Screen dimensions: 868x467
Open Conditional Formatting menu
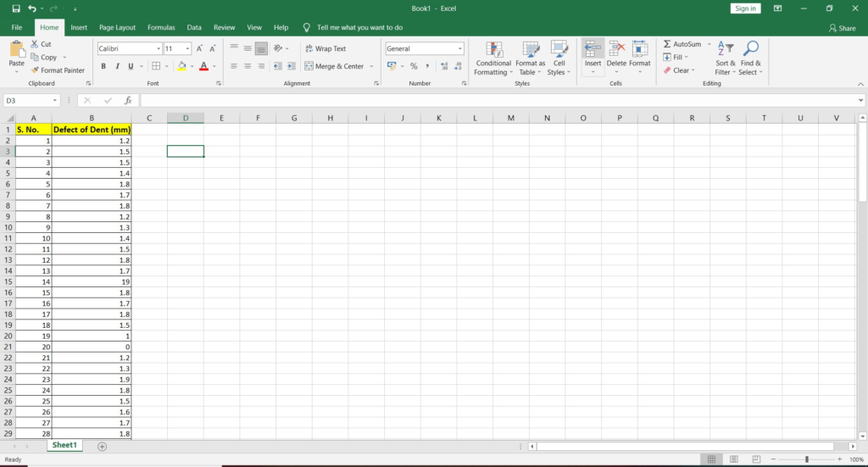point(493,58)
